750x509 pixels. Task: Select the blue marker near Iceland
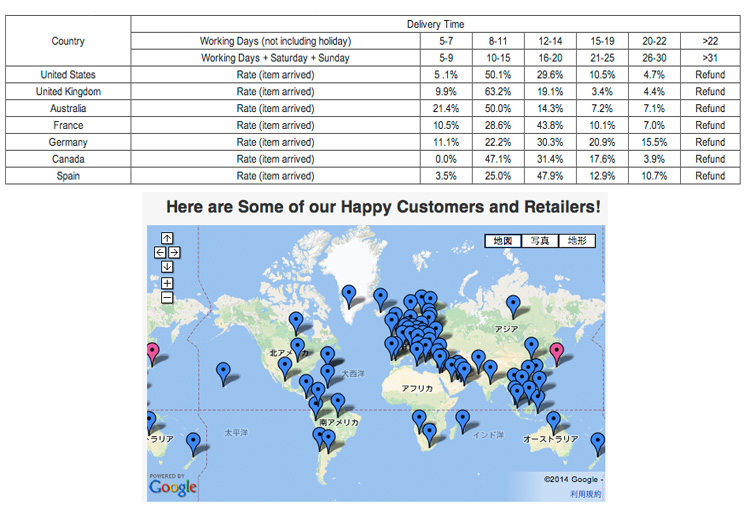pyautogui.click(x=380, y=296)
